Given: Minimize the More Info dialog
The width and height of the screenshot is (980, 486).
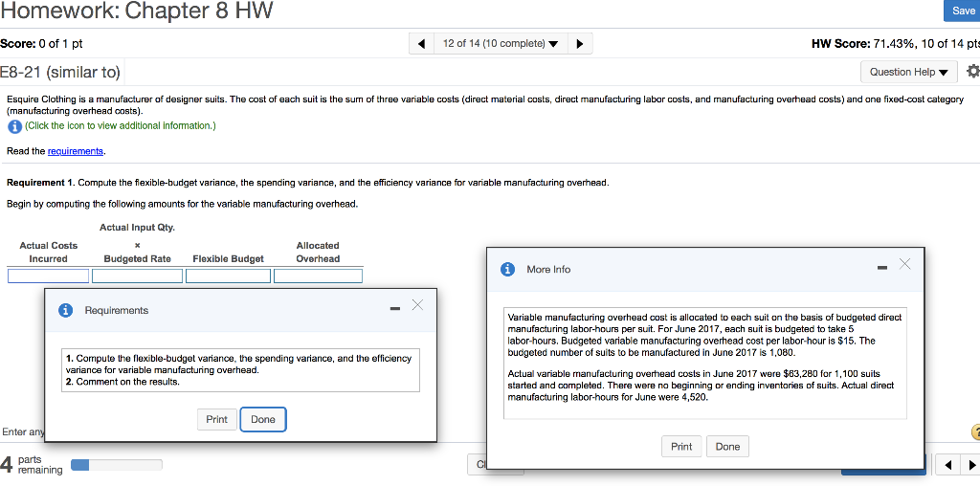Looking at the screenshot, I should point(881,267).
